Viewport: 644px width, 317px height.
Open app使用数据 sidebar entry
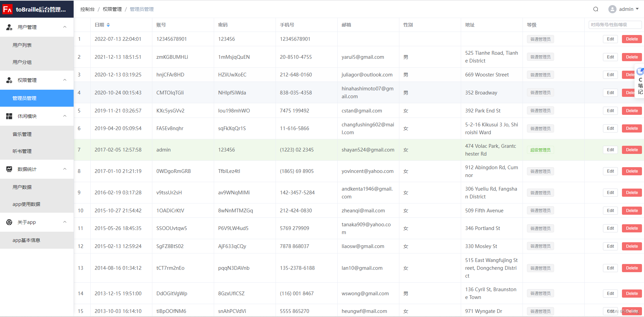tap(26, 204)
